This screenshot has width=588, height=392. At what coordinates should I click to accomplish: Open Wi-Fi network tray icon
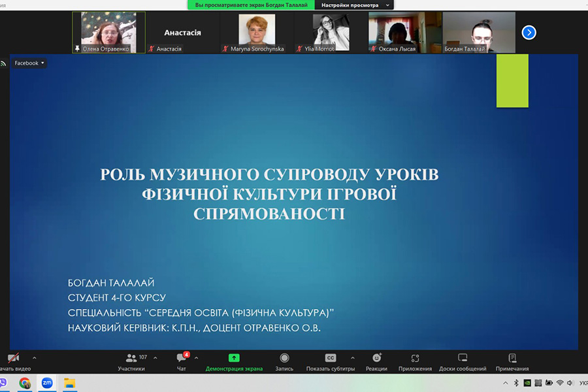point(560,383)
